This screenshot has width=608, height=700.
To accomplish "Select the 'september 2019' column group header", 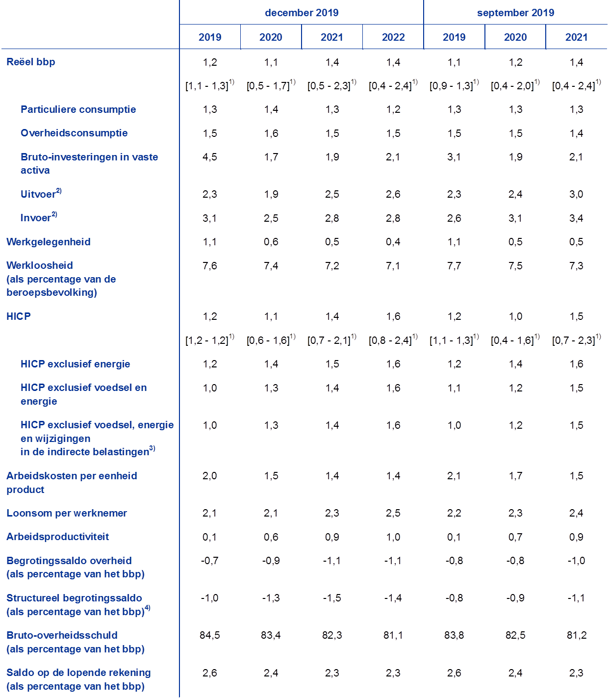I will [515, 13].
